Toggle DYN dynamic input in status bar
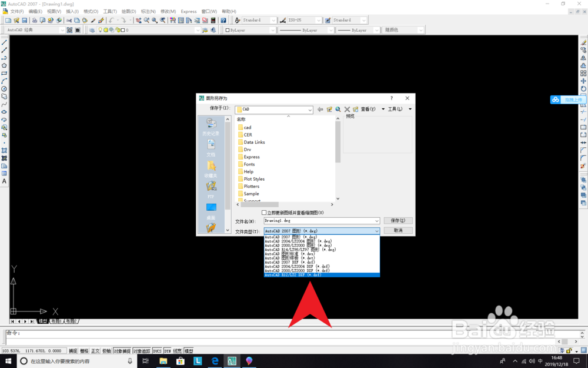This screenshot has height=368, width=588. 167,351
